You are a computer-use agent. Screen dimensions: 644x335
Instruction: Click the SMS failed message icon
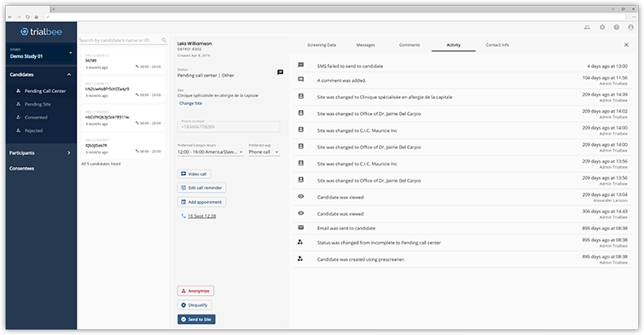300,65
